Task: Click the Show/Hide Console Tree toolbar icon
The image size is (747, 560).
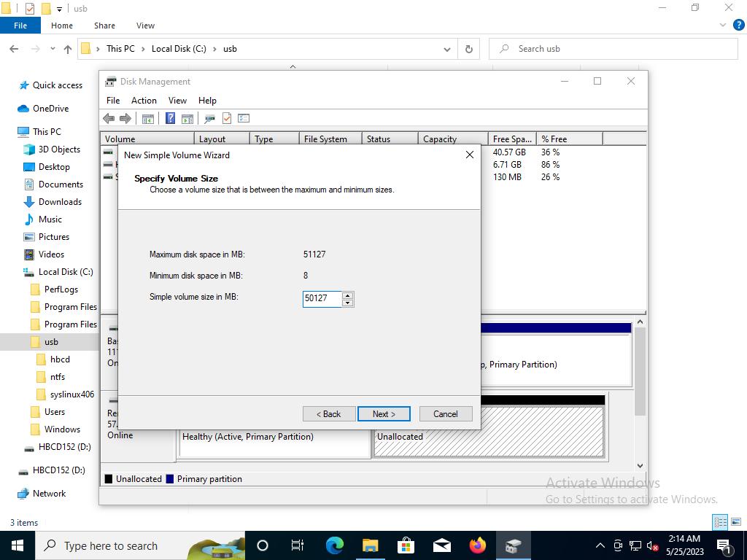Action: (148, 118)
